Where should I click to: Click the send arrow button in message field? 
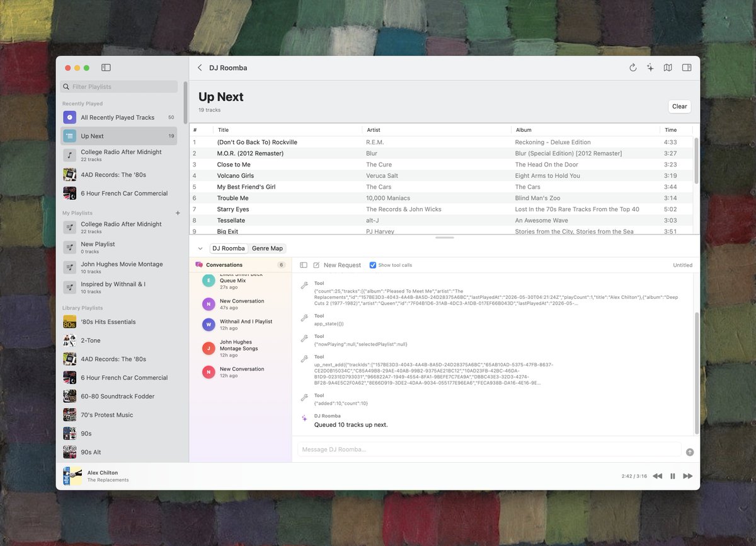click(690, 452)
